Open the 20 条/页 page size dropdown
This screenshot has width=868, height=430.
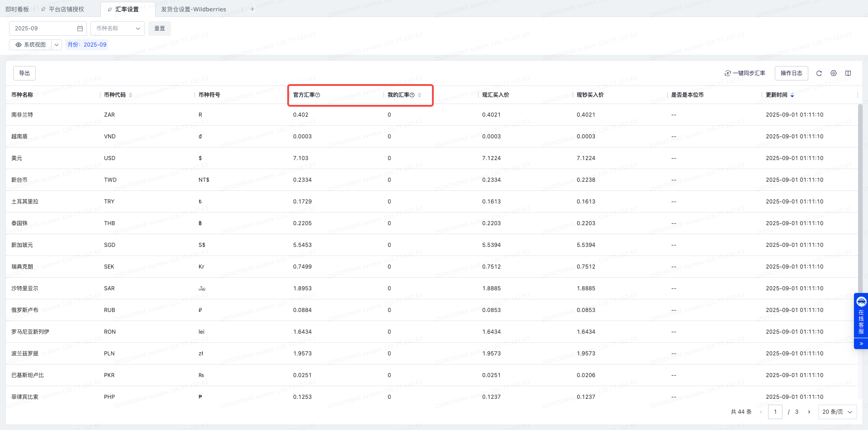(x=837, y=412)
